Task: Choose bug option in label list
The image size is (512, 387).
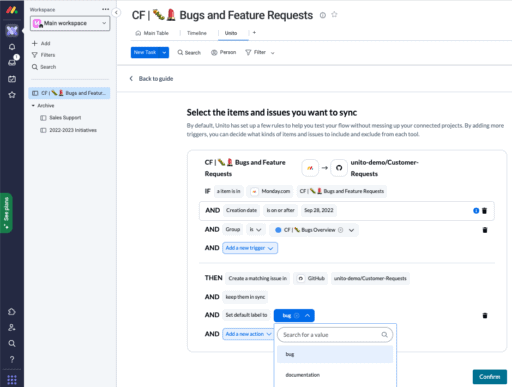Action: (335, 354)
